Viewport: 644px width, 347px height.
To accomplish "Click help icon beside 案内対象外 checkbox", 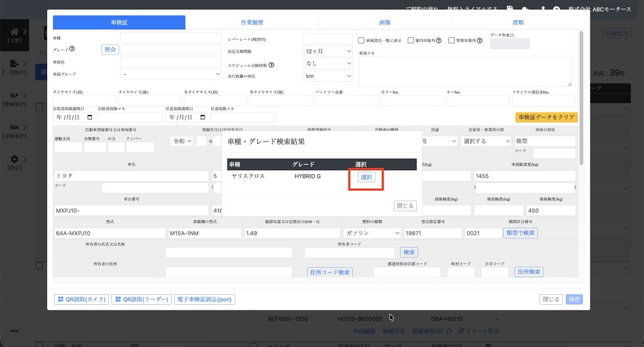I will coord(438,40).
